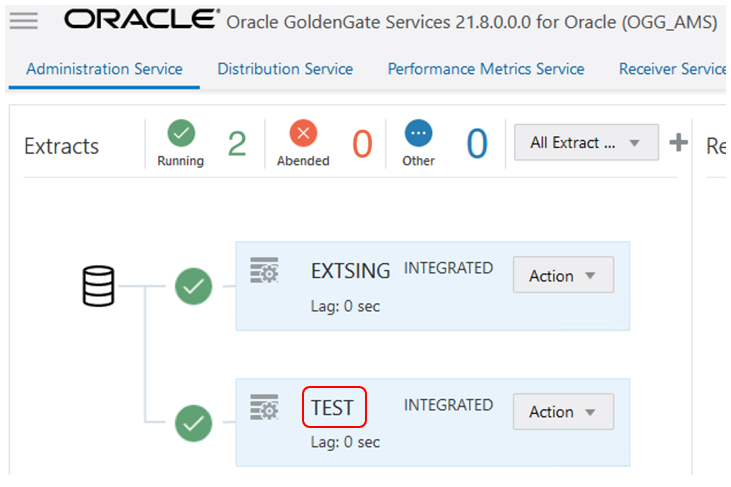The width and height of the screenshot is (731, 487).
Task: Click Lag: 0 sec under TEST
Action: click(345, 442)
